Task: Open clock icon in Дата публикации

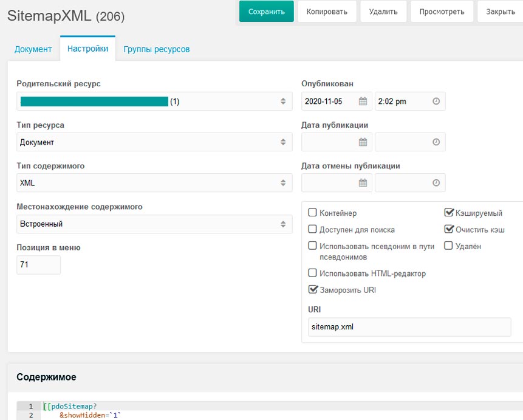Action: [x=436, y=142]
